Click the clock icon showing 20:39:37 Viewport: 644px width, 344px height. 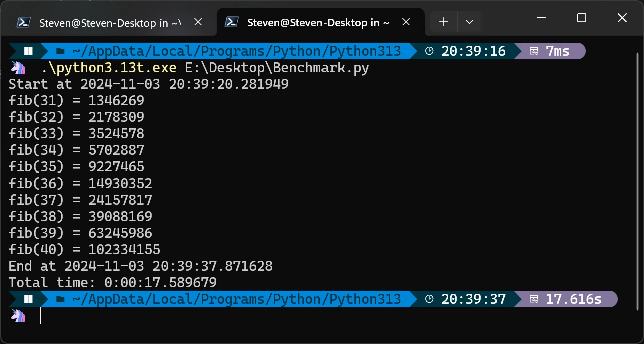[x=429, y=299]
